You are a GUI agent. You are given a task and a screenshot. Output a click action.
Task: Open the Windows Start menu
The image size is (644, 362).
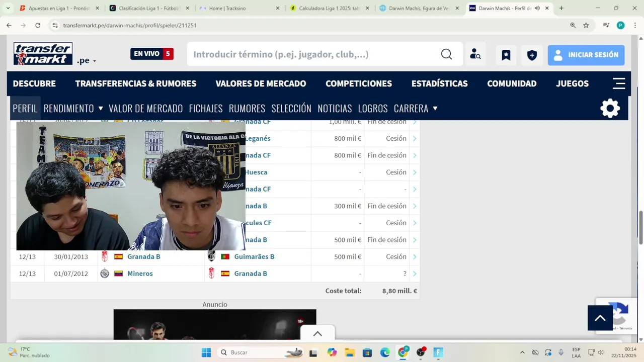tap(206, 352)
